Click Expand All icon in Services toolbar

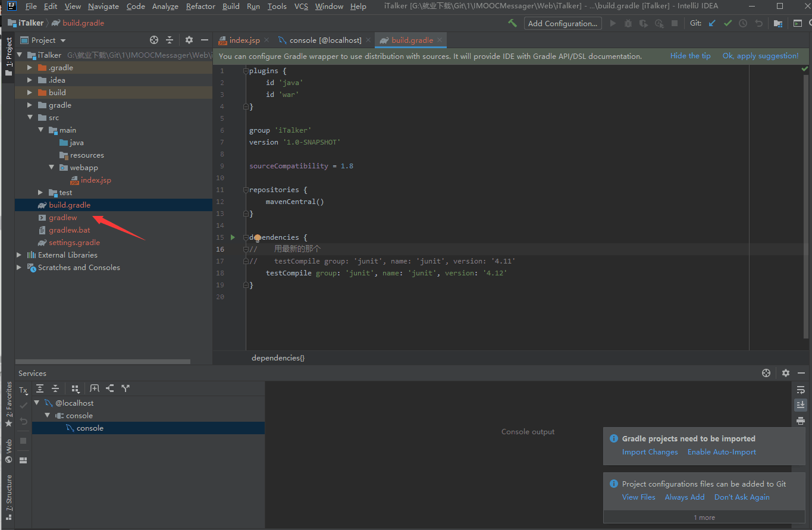tap(40, 388)
